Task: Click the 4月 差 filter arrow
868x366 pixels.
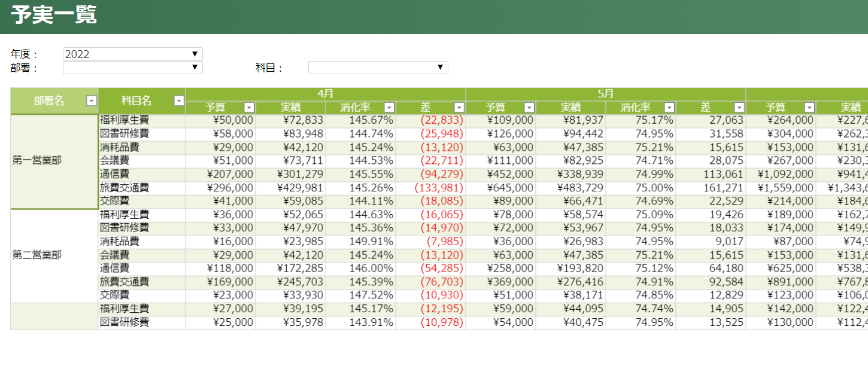Action: (459, 108)
